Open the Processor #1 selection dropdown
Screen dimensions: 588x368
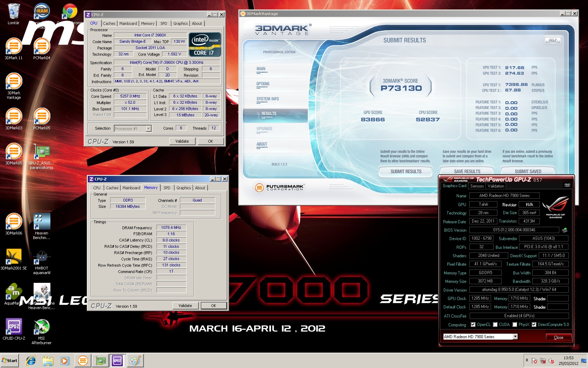coord(148,129)
